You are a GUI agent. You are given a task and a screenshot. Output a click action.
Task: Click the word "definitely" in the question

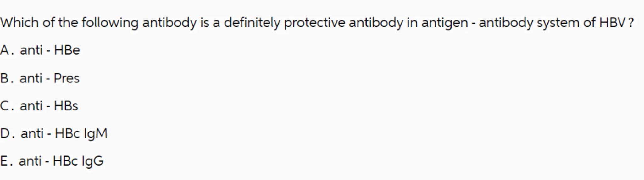252,23
